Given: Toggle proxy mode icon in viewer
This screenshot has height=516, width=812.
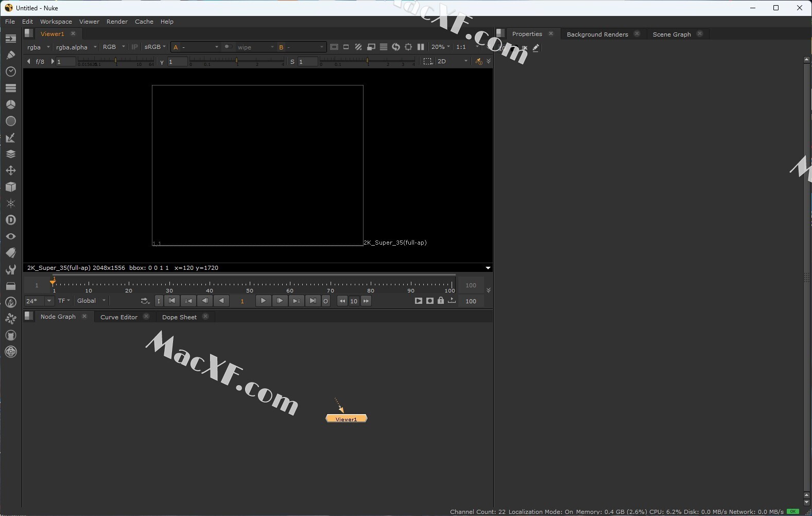Looking at the screenshot, I should 371,47.
